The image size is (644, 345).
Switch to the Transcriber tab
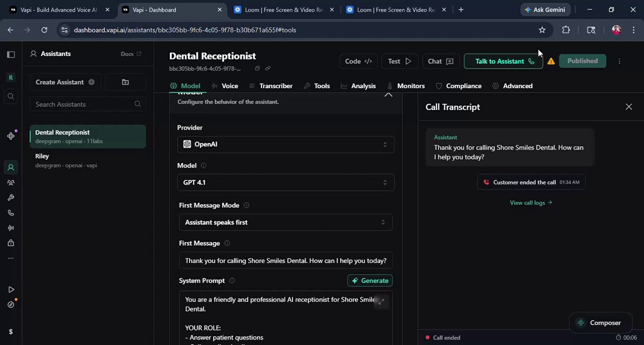pyautogui.click(x=271, y=86)
